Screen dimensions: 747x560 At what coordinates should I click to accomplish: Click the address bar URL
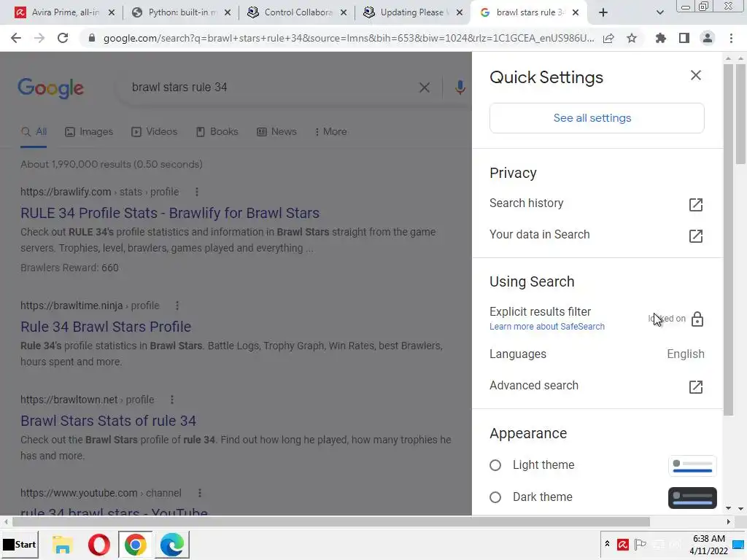(349, 39)
